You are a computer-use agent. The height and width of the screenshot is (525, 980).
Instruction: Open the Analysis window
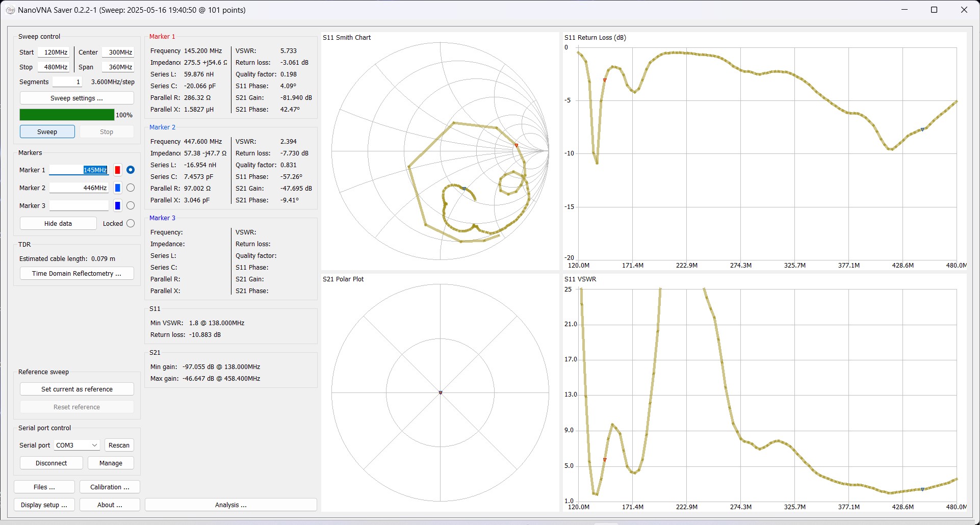click(230, 505)
